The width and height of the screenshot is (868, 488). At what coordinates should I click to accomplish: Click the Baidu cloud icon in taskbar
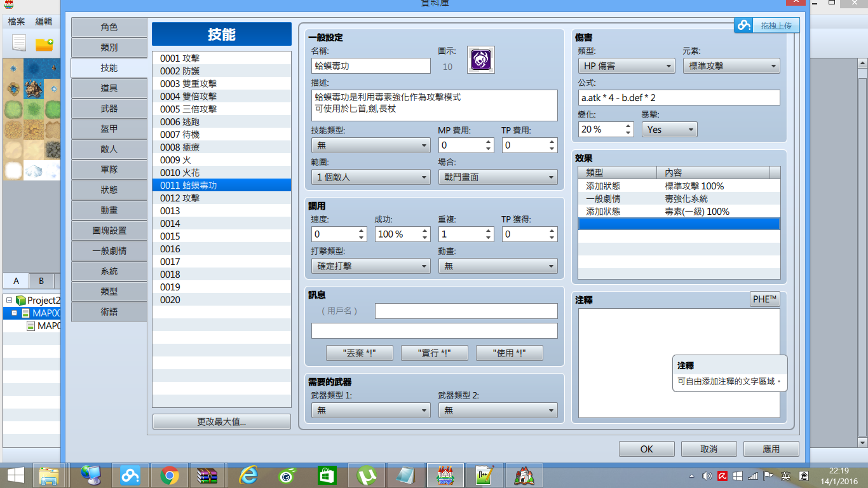tap(130, 475)
